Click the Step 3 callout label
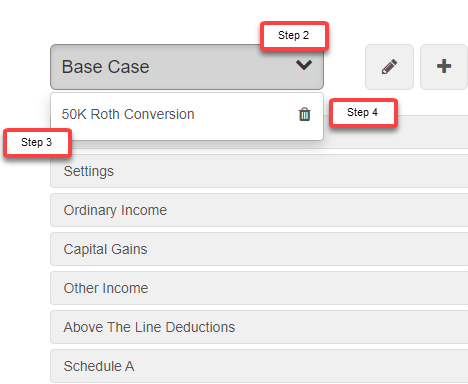The height and width of the screenshot is (384, 468). [37, 143]
